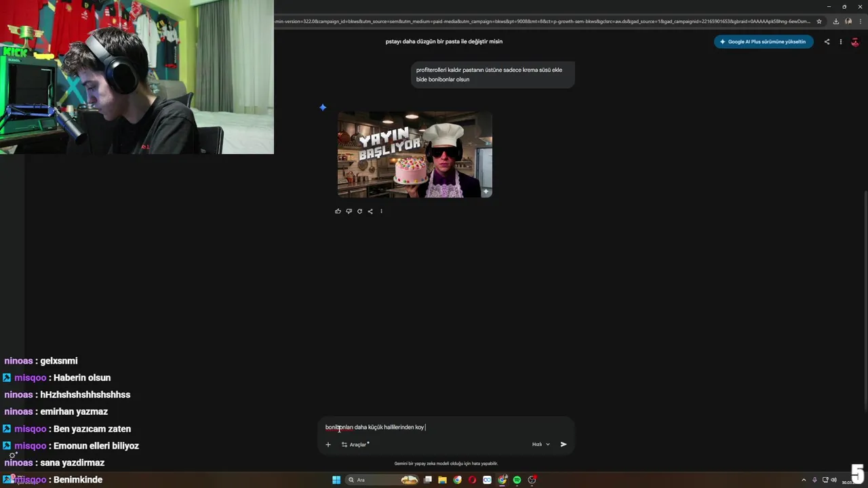
Task: Bookmark this page with the star icon
Action: 819,21
